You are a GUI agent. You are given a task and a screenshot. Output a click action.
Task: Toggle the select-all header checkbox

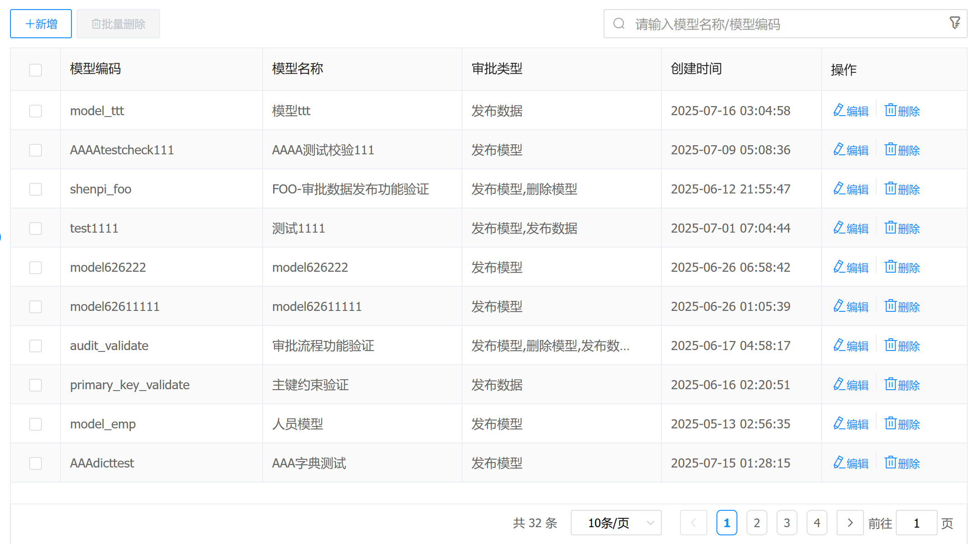(x=36, y=70)
